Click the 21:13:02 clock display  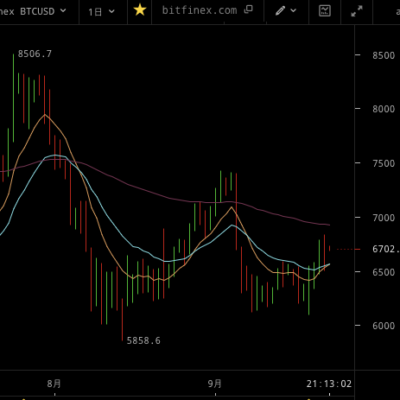pyautogui.click(x=329, y=384)
